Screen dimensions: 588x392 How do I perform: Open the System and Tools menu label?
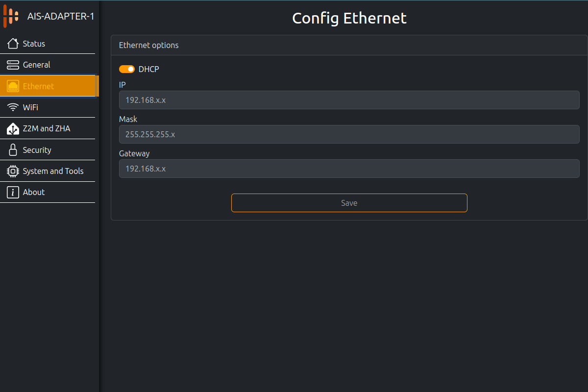coord(53,171)
